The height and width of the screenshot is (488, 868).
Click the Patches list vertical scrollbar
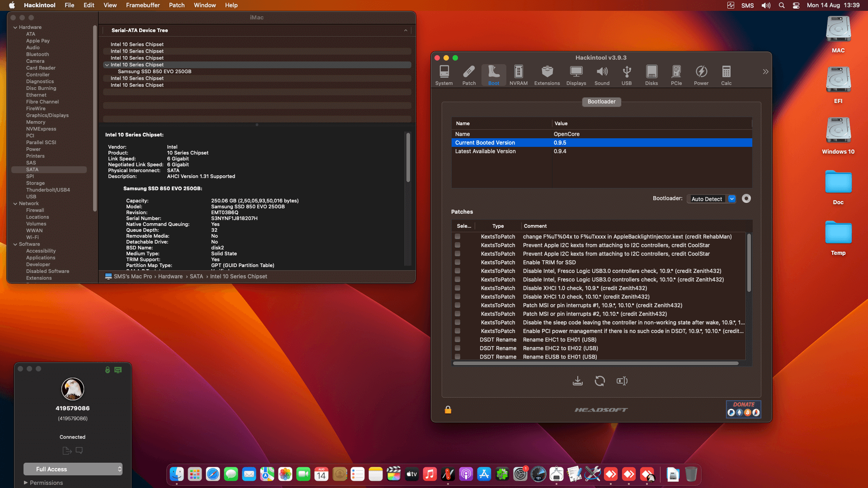click(749, 262)
